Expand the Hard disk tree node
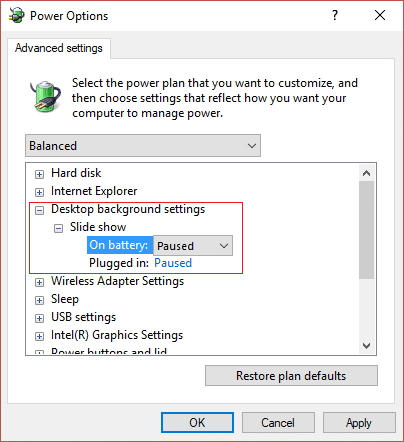404x442 pixels. pos(39,174)
